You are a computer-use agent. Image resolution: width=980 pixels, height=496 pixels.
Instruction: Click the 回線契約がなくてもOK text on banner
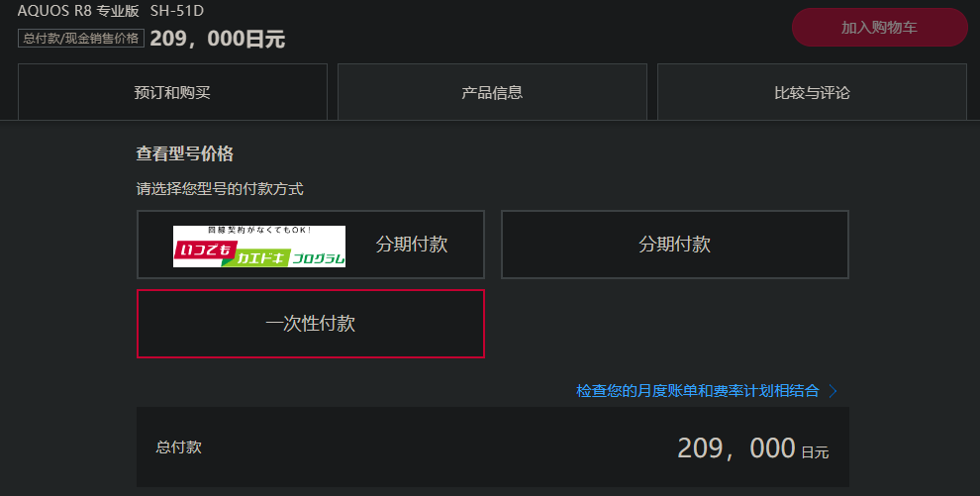(259, 231)
